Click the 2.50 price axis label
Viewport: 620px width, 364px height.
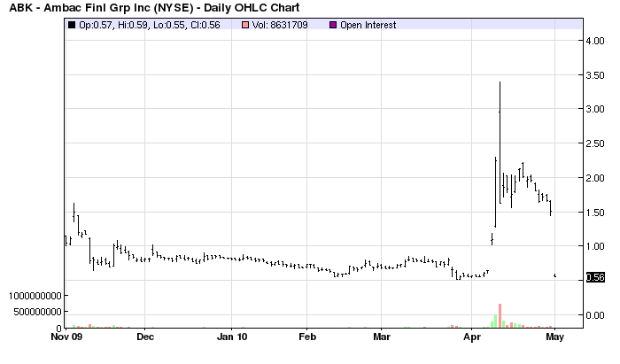point(595,143)
